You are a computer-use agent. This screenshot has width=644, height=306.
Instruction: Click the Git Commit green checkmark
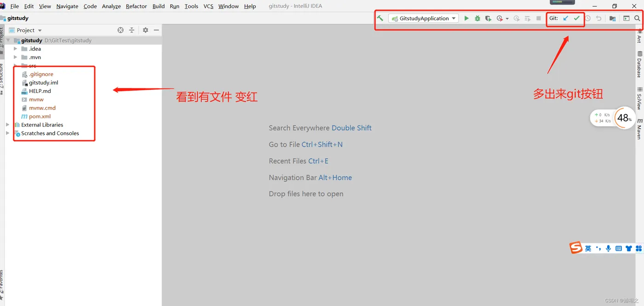click(x=576, y=18)
